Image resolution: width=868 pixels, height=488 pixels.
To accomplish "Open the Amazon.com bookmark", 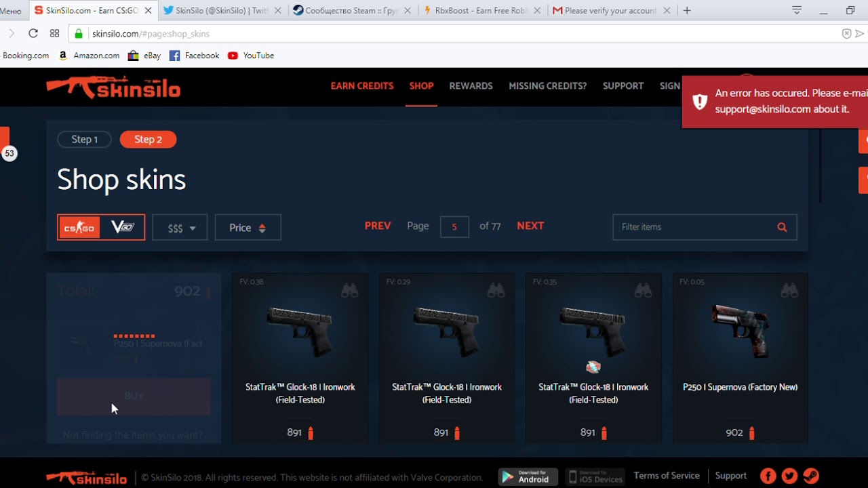I will tap(90, 56).
